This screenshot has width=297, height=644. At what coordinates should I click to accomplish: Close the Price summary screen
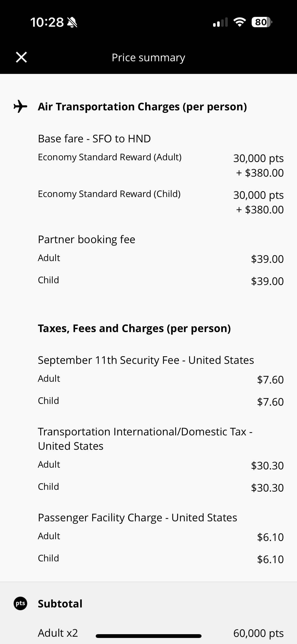click(x=21, y=57)
